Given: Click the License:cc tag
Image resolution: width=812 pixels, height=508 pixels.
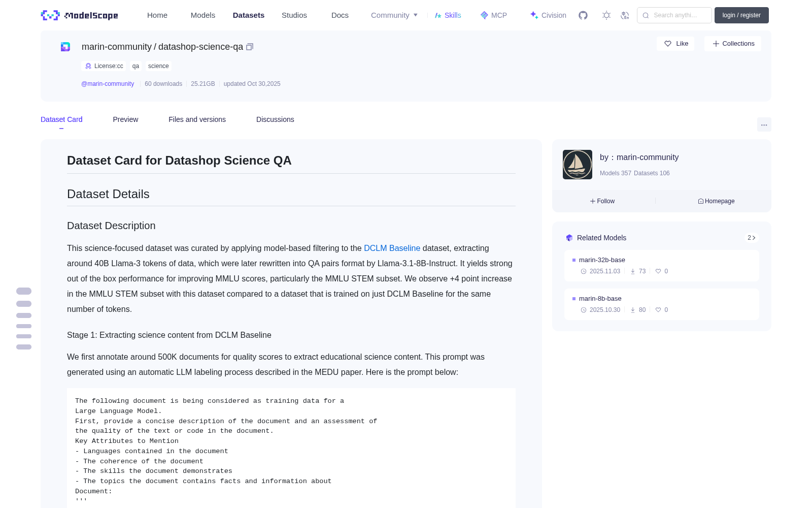Looking at the screenshot, I should click(x=104, y=66).
